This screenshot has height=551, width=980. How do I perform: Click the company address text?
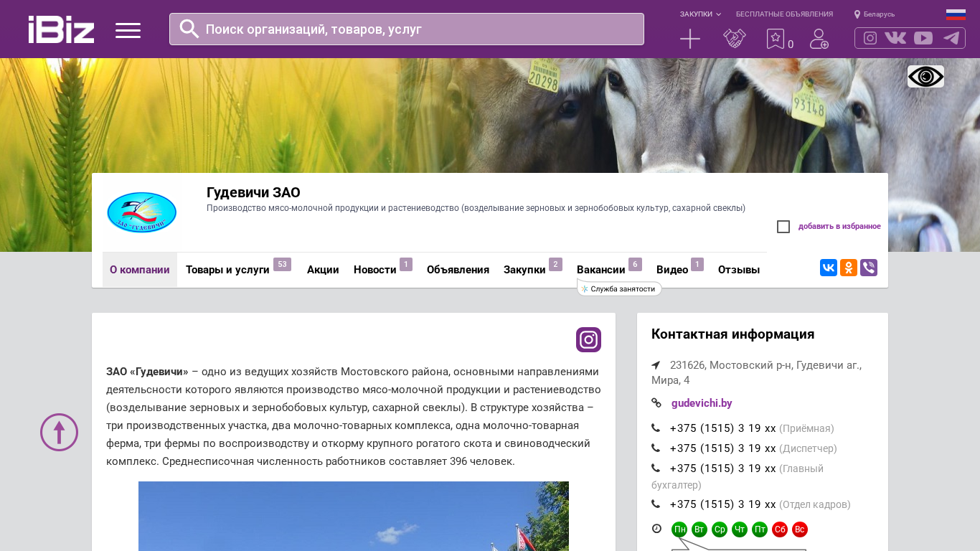point(757,372)
